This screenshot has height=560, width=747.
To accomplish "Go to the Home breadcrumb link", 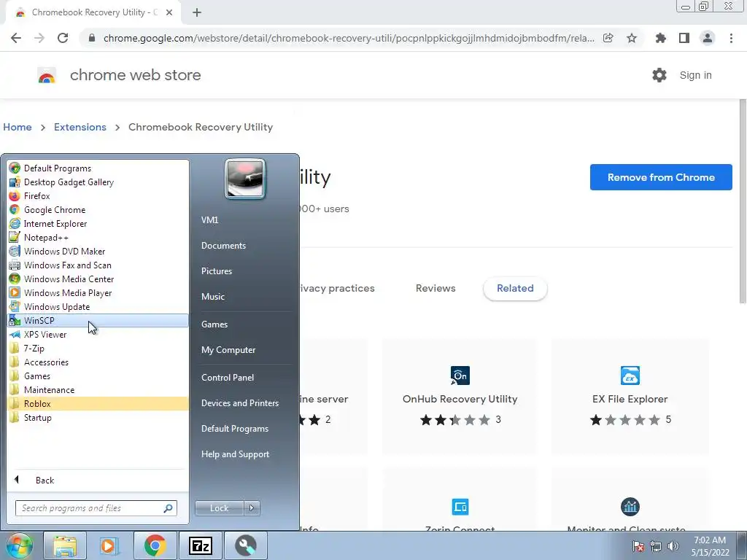I will (18, 127).
